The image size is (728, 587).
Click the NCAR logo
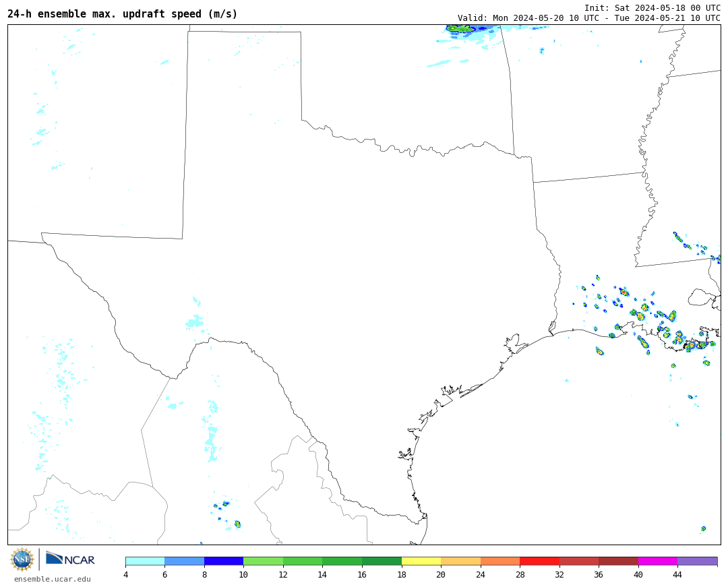click(70, 559)
